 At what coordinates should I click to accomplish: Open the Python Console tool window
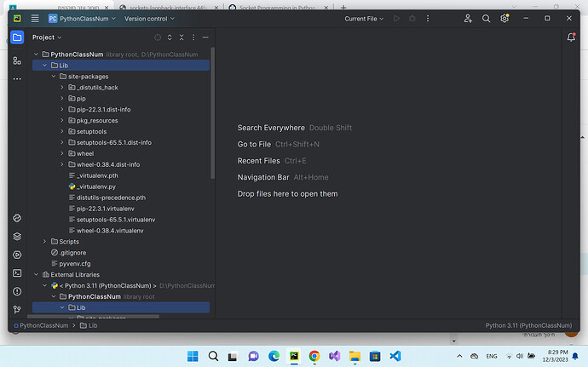pyautogui.click(x=17, y=218)
